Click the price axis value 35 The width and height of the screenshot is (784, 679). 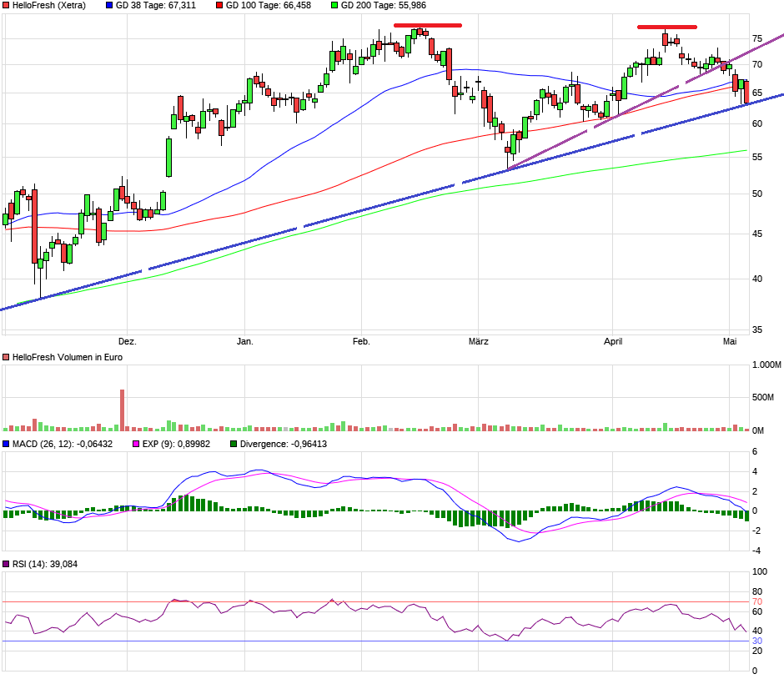[757, 330]
